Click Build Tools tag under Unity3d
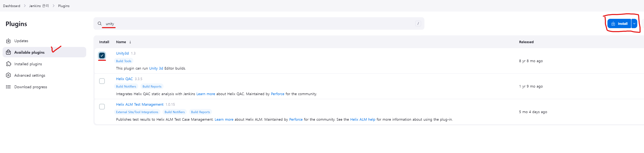The height and width of the screenshot is (153, 644). [x=123, y=61]
